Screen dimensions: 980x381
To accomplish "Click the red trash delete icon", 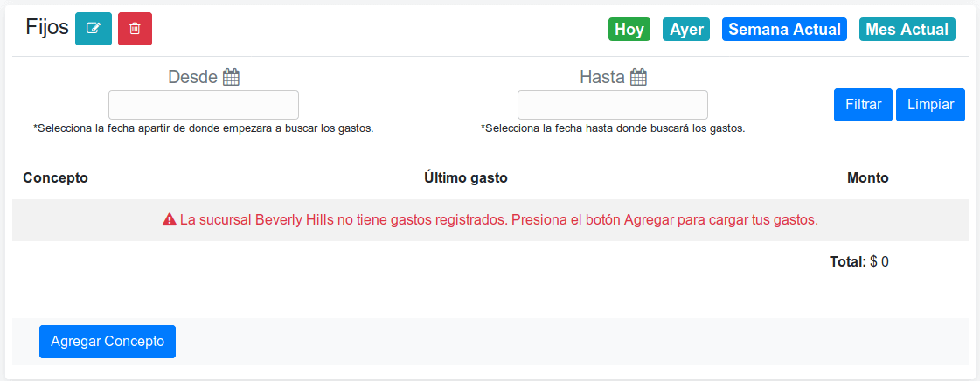I will pyautogui.click(x=135, y=29).
